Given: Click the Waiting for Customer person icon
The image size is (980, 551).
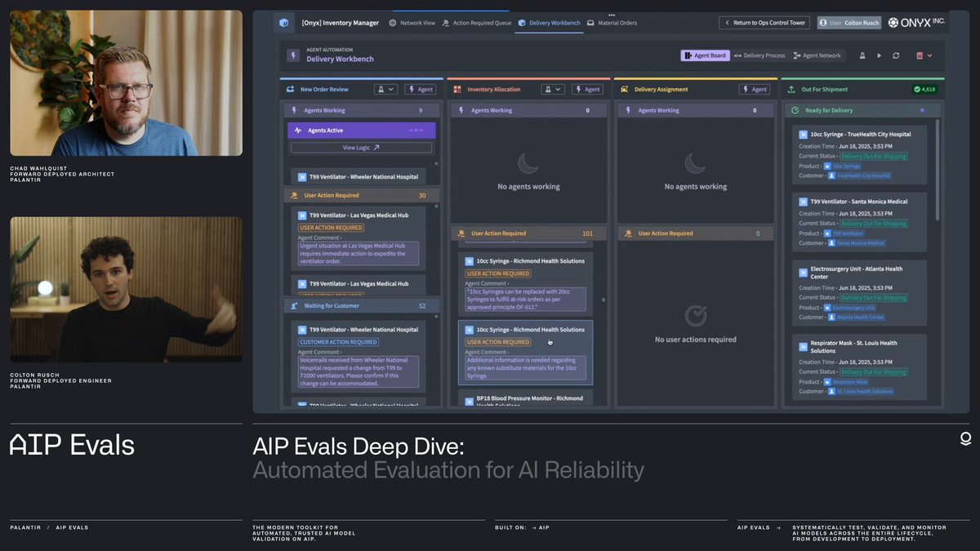Looking at the screenshot, I should [x=294, y=306].
